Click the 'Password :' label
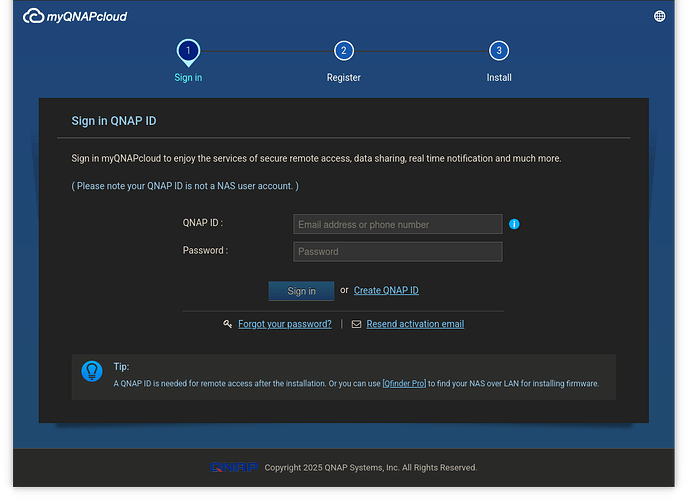The width and height of the screenshot is (687, 500). [205, 250]
